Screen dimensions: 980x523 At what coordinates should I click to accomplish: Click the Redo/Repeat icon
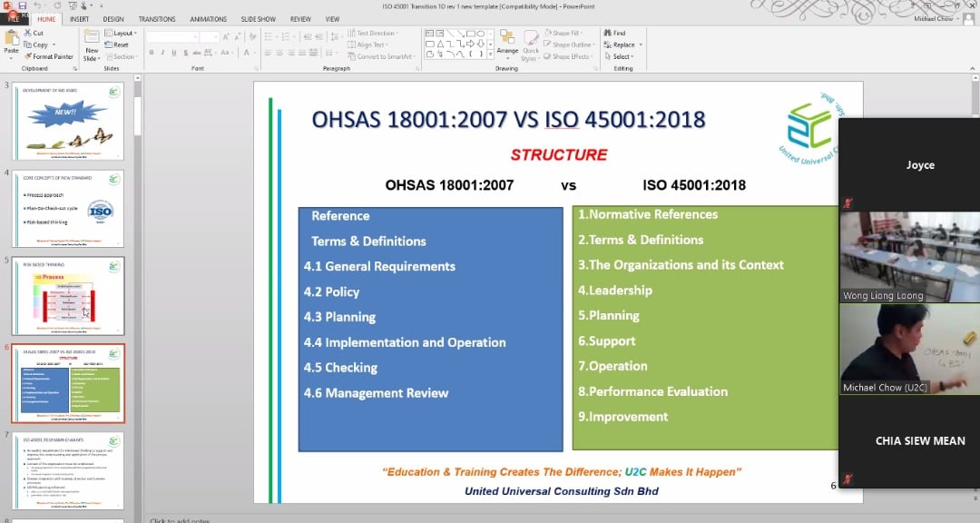point(57,5)
